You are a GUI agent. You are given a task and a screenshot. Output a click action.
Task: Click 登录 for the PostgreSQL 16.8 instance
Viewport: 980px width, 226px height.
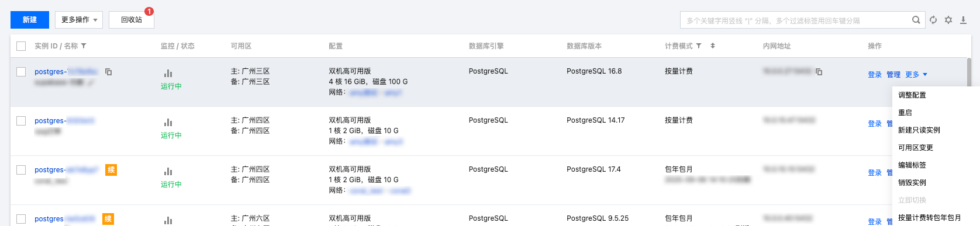(x=875, y=75)
